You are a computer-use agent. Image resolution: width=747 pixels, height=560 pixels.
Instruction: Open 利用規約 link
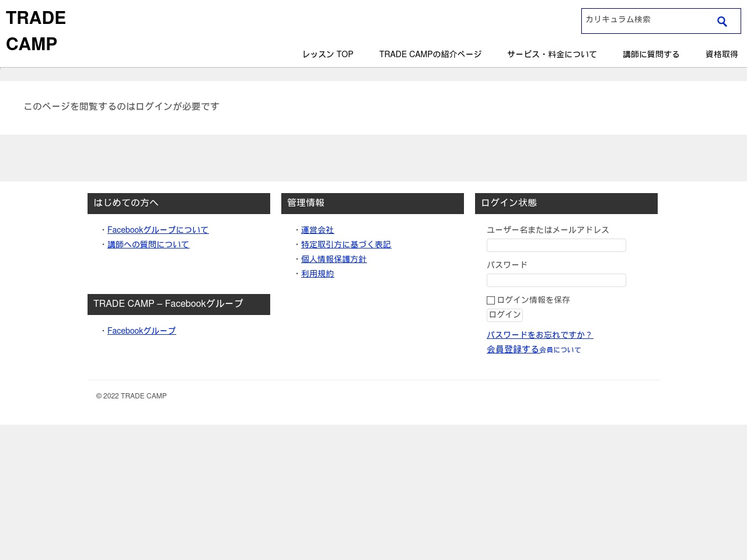317,274
